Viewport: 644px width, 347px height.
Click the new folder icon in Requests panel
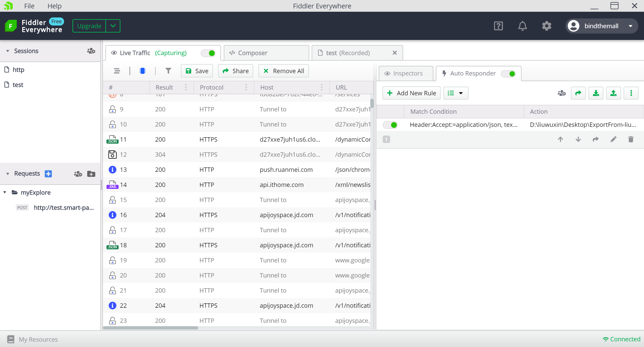point(91,174)
